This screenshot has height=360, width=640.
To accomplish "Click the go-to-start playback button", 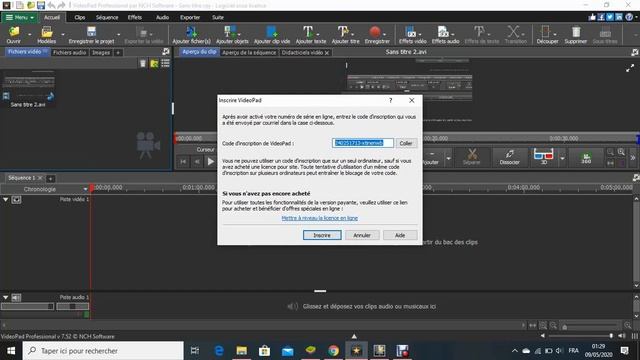I will 183,162.
